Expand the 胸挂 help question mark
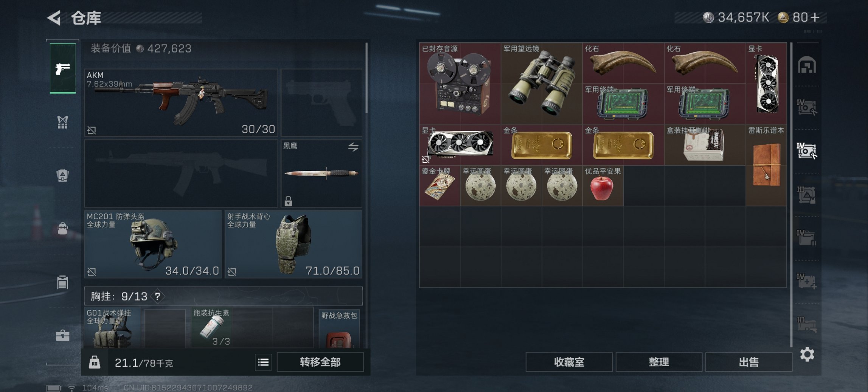Image resolution: width=868 pixels, height=392 pixels. 157,296
